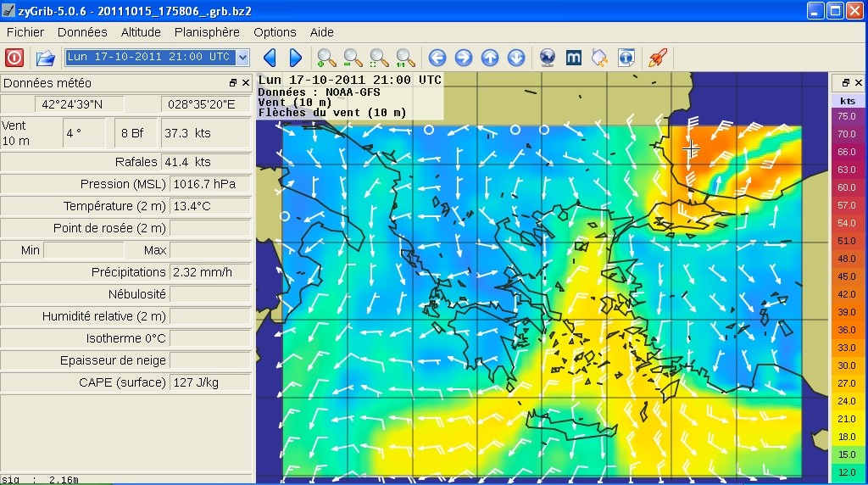Click the Rafales value 41.4 kts
The width and height of the screenshot is (868, 485).
click(x=206, y=162)
